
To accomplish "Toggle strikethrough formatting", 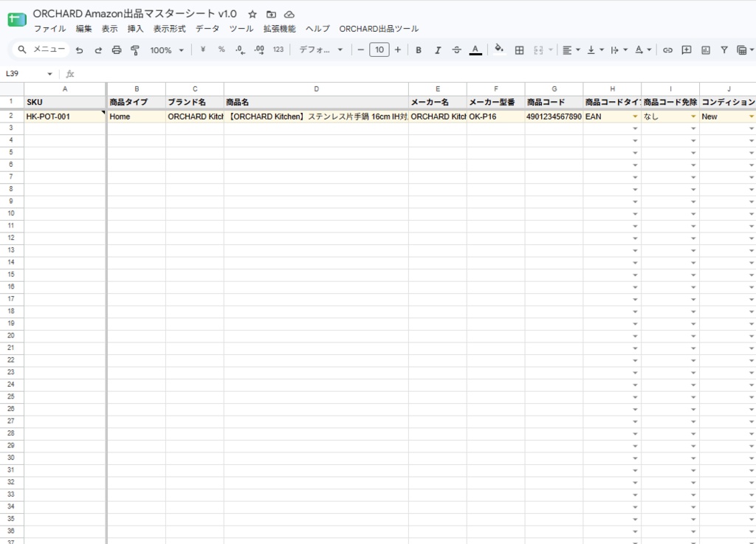I will click(456, 49).
